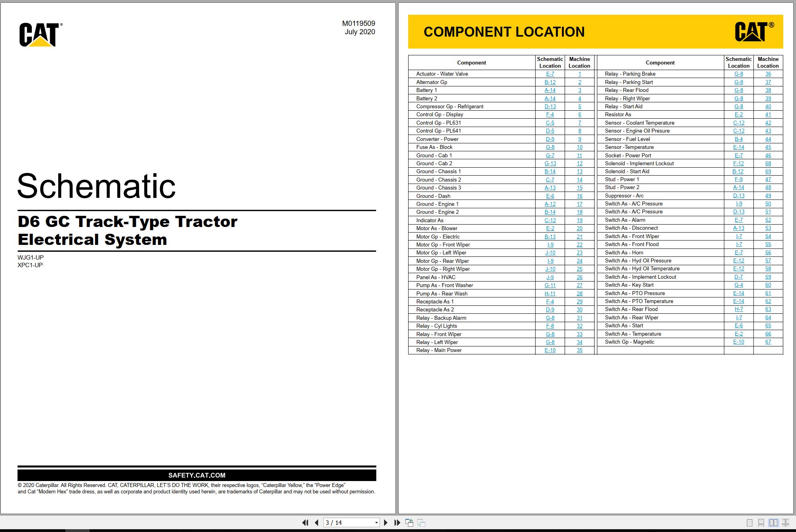Open schematic location B-12 for Alternator Gp
The width and height of the screenshot is (796, 532).
(550, 82)
